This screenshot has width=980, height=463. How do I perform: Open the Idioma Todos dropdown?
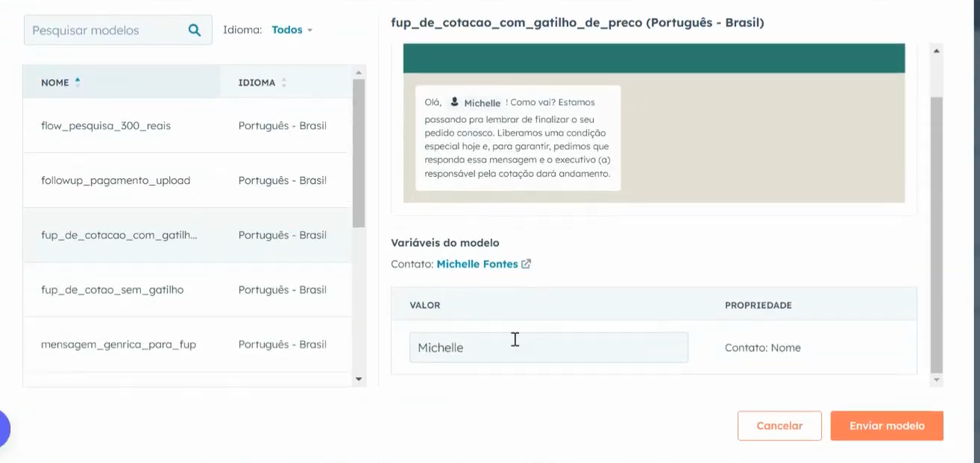(292, 31)
